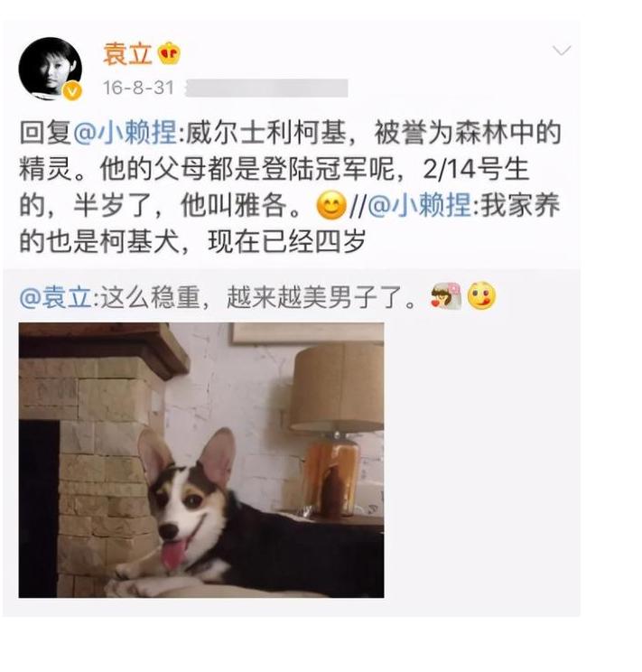Click the kissing girl sticker emoji

click(446, 295)
